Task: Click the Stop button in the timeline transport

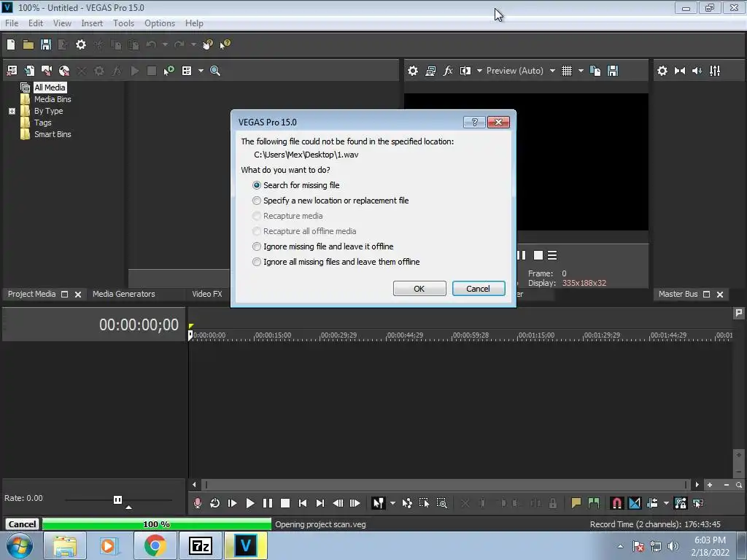Action: (x=285, y=503)
